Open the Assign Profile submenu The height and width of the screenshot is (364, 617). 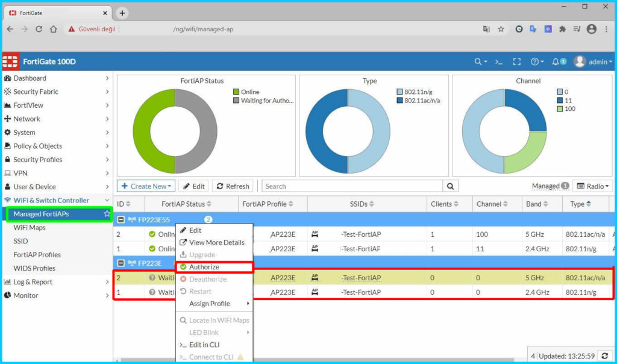click(214, 304)
